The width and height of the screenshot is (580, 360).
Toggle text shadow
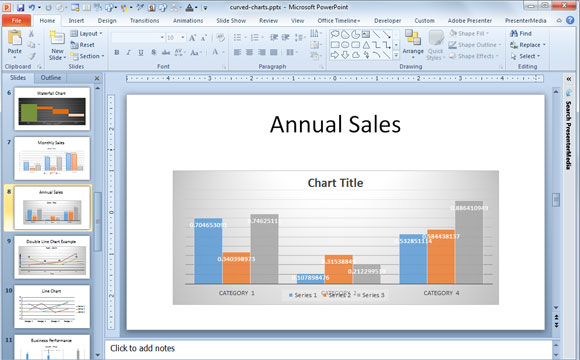[x=154, y=53]
